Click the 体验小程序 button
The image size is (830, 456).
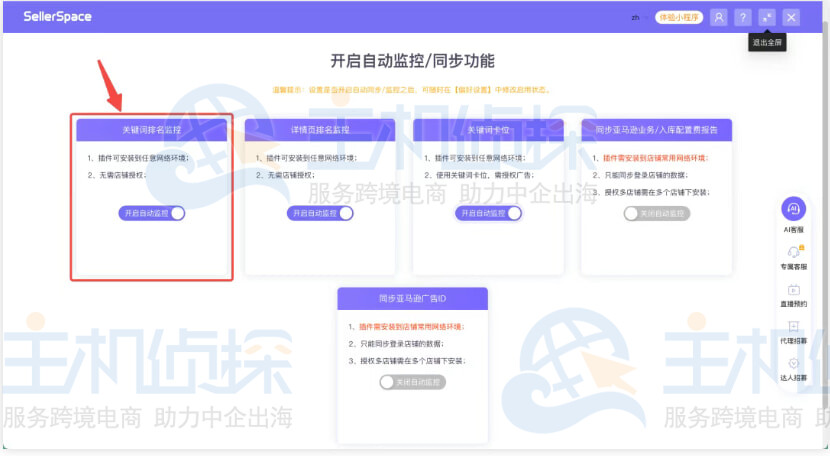click(x=679, y=17)
